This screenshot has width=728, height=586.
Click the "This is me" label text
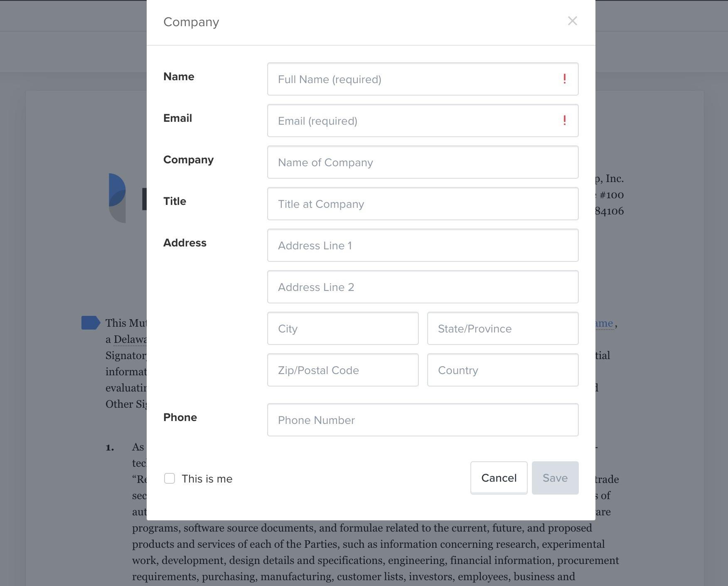[207, 479]
